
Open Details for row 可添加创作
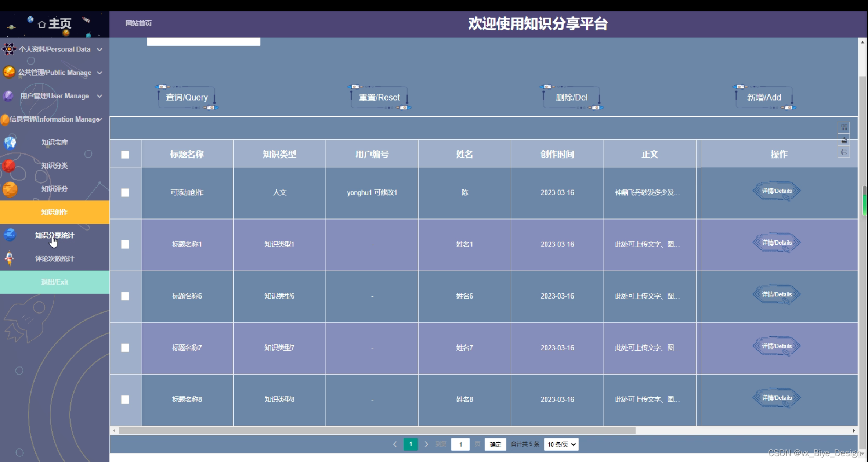777,191
